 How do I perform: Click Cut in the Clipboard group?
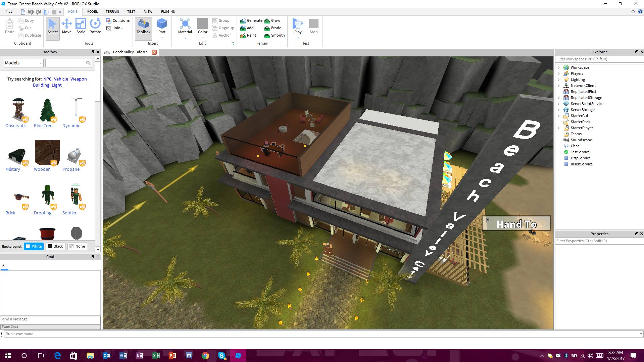(25, 28)
